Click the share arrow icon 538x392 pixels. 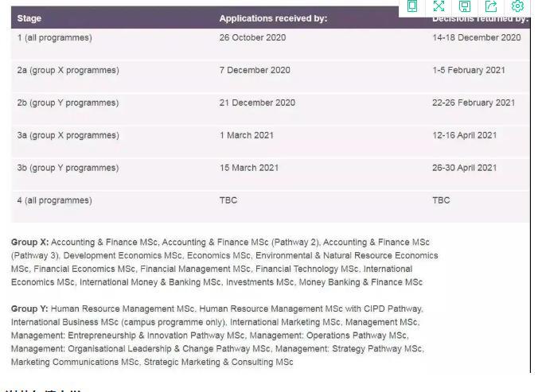pyautogui.click(x=491, y=6)
